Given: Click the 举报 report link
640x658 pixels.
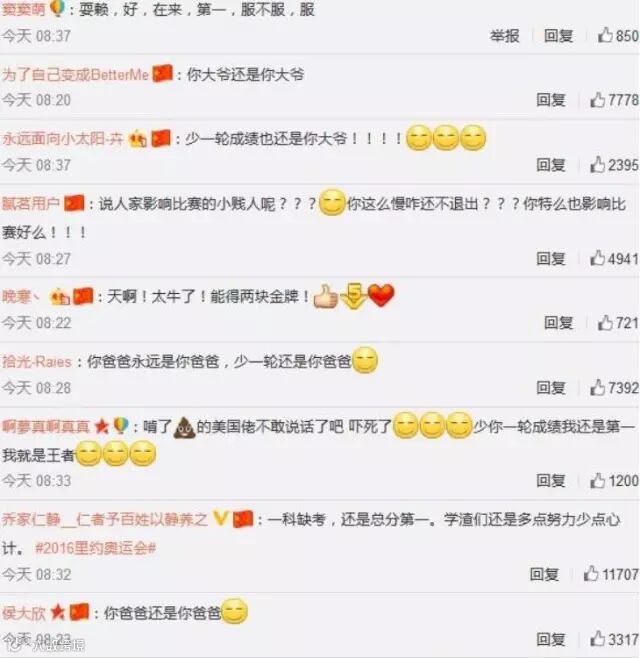Looking at the screenshot, I should [504, 36].
